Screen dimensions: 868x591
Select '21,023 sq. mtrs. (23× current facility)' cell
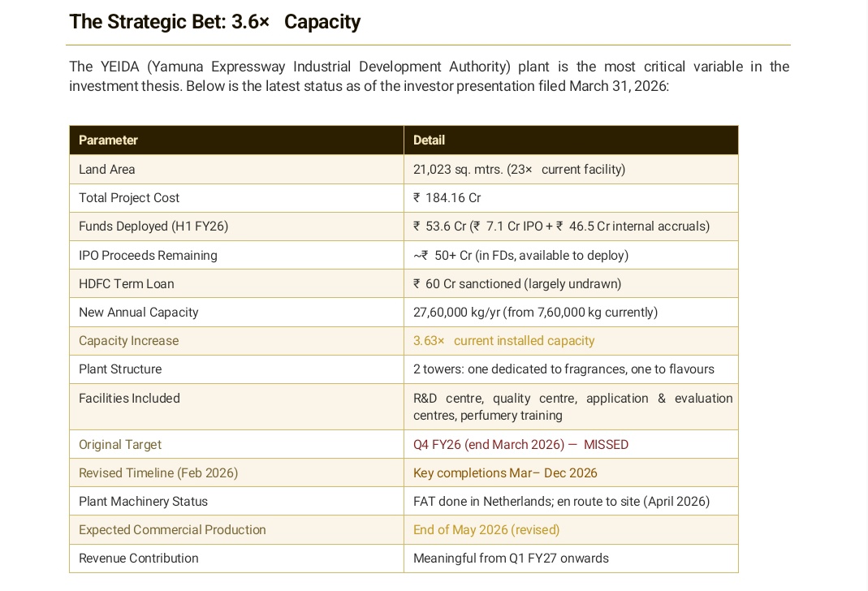click(571, 170)
